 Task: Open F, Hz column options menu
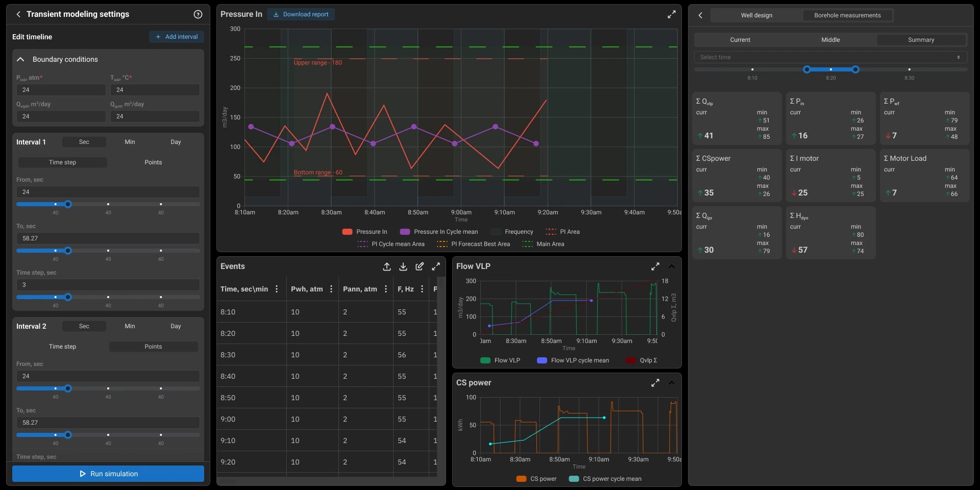click(422, 289)
